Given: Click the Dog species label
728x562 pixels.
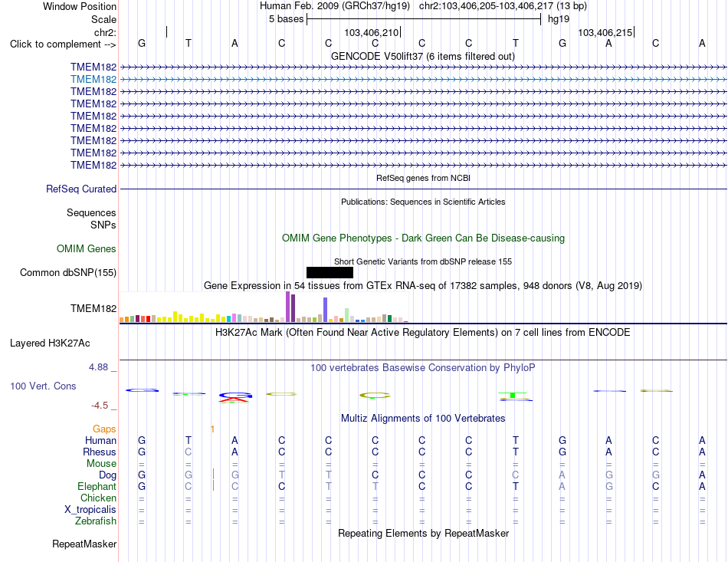Looking at the screenshot, I should point(107,475).
